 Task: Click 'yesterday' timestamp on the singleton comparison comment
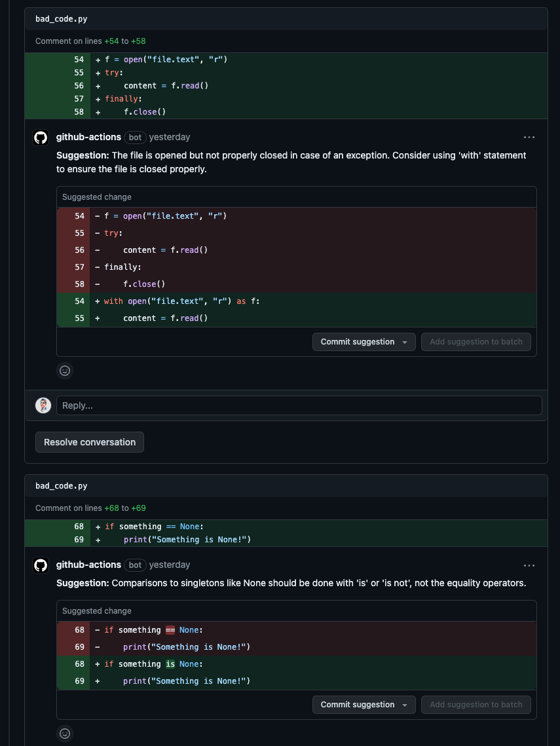[x=170, y=565]
